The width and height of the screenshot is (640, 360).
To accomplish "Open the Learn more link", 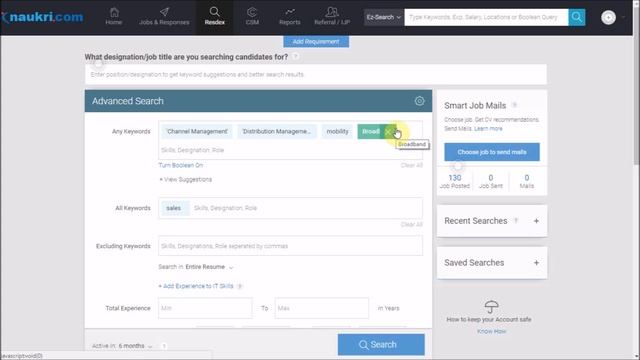I will 488,129.
